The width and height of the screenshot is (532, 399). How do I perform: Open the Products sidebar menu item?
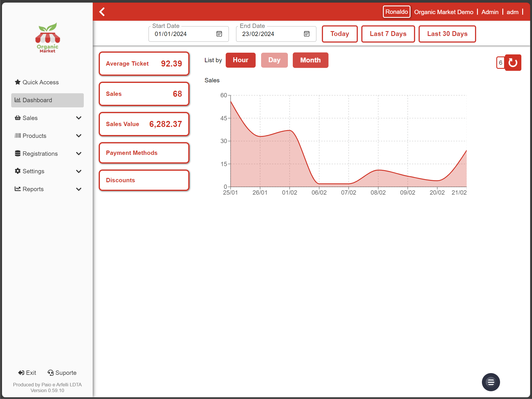click(48, 136)
